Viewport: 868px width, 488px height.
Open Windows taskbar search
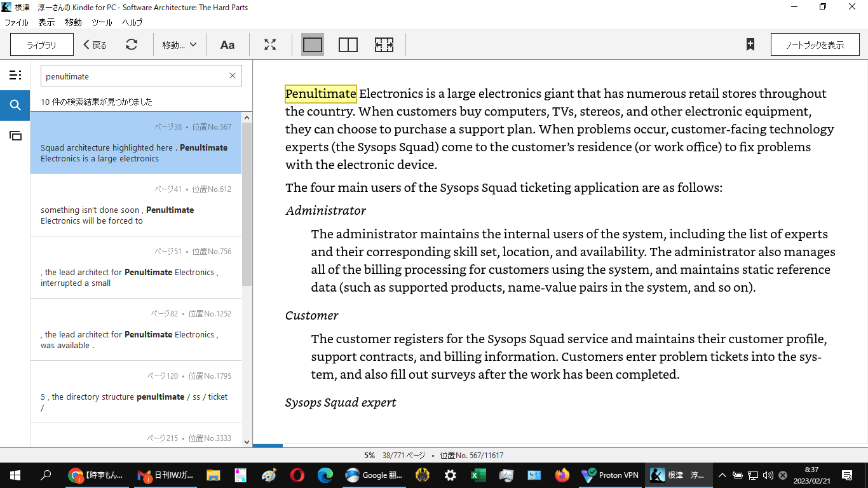tap(46, 475)
